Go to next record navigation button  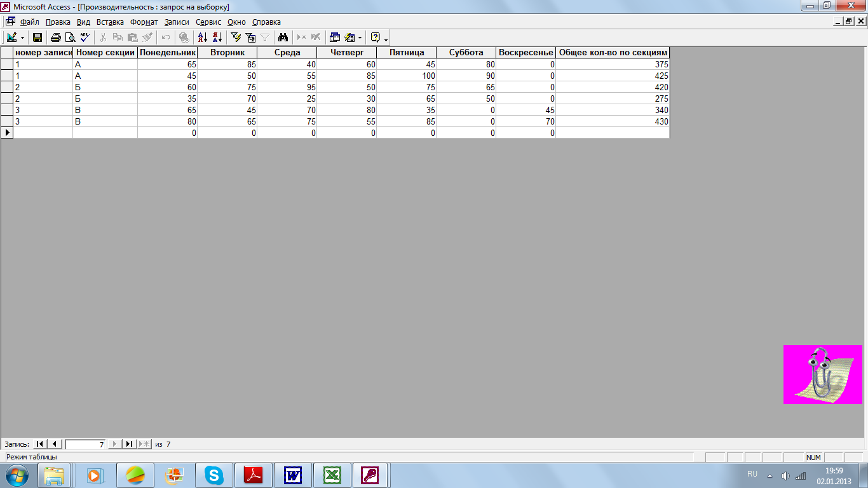pyautogui.click(x=114, y=444)
